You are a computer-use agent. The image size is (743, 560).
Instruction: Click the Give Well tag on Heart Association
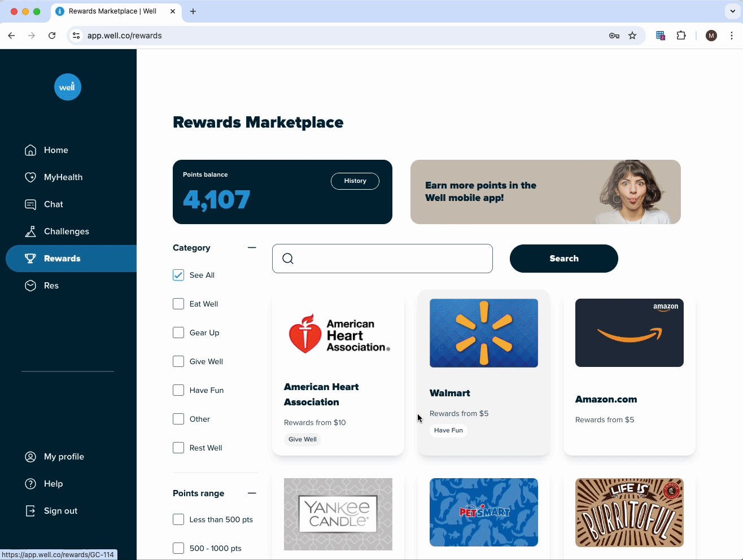coord(303,439)
